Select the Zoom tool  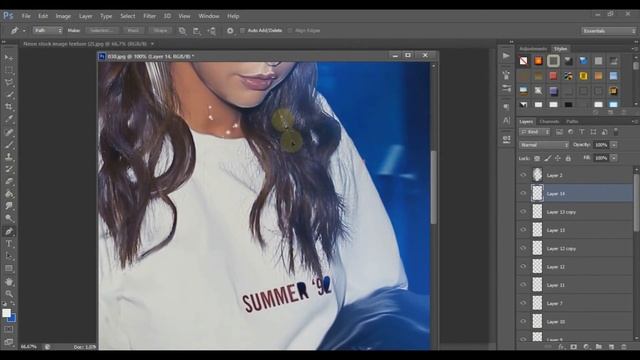(x=9, y=294)
